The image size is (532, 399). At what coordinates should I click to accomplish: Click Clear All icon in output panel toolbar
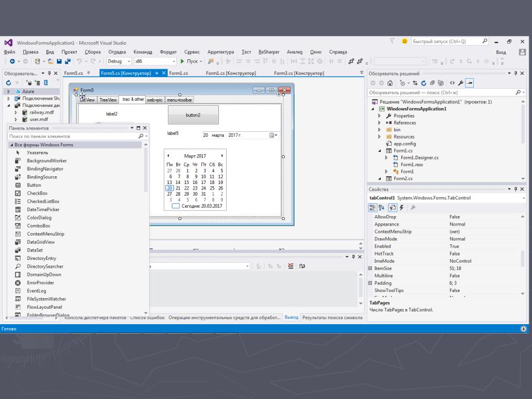pos(291,267)
